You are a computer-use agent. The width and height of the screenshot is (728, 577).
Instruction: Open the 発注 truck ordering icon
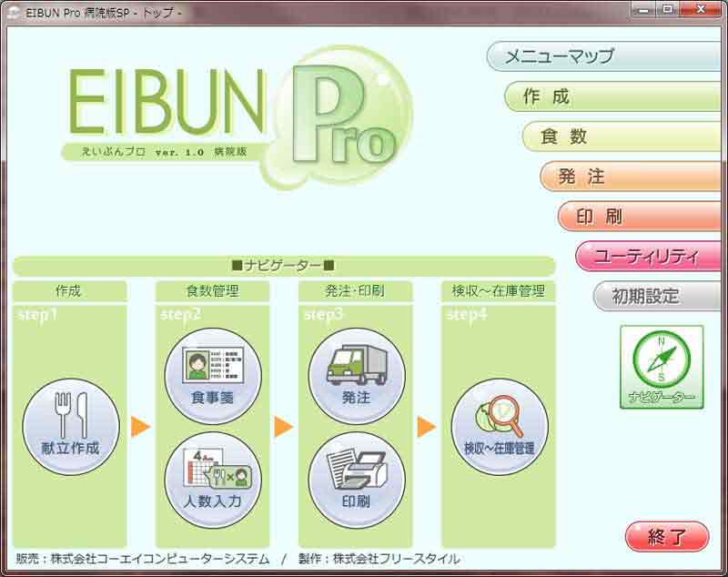click(357, 376)
